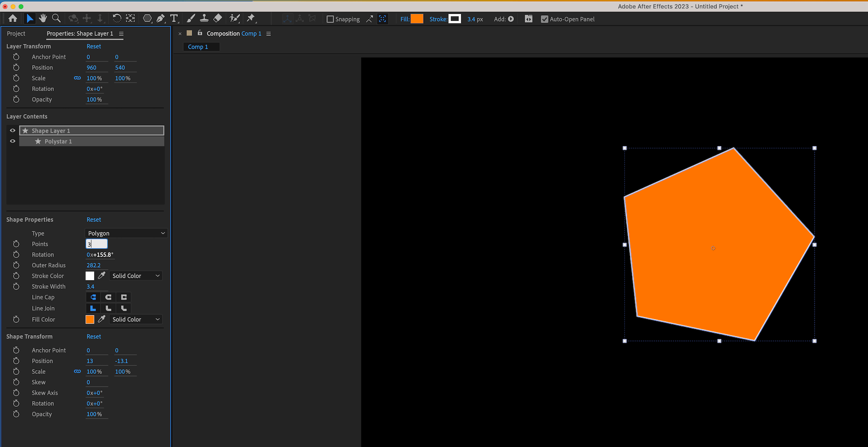Open the shape Type dropdown

point(125,233)
